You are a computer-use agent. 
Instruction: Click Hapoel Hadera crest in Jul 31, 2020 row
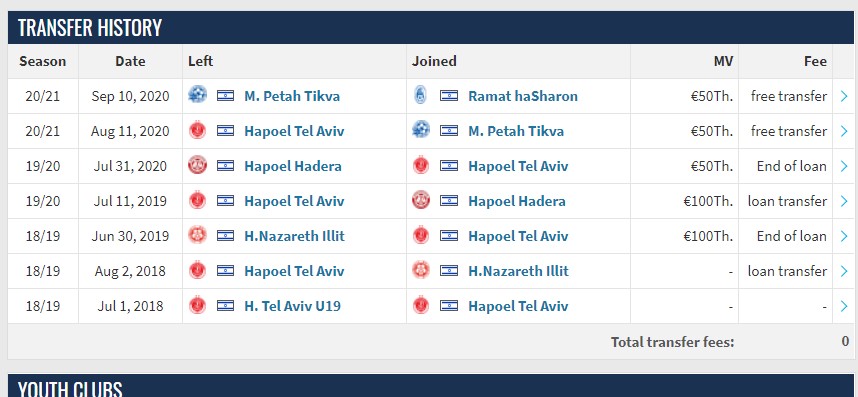tap(197, 165)
